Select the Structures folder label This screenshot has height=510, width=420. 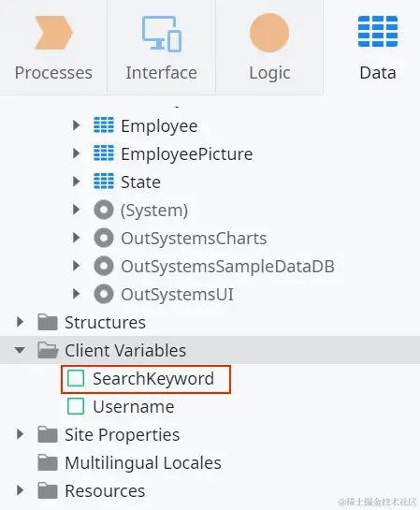tap(105, 323)
